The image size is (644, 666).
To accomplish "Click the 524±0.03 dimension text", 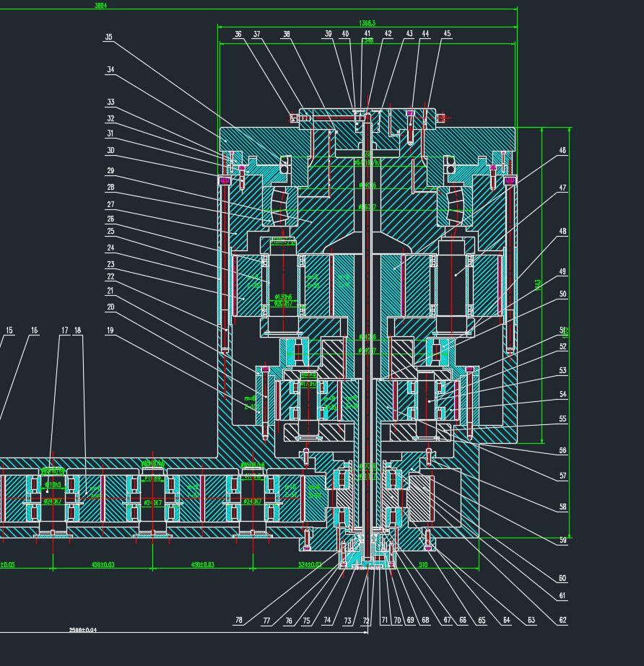I will (x=310, y=564).
